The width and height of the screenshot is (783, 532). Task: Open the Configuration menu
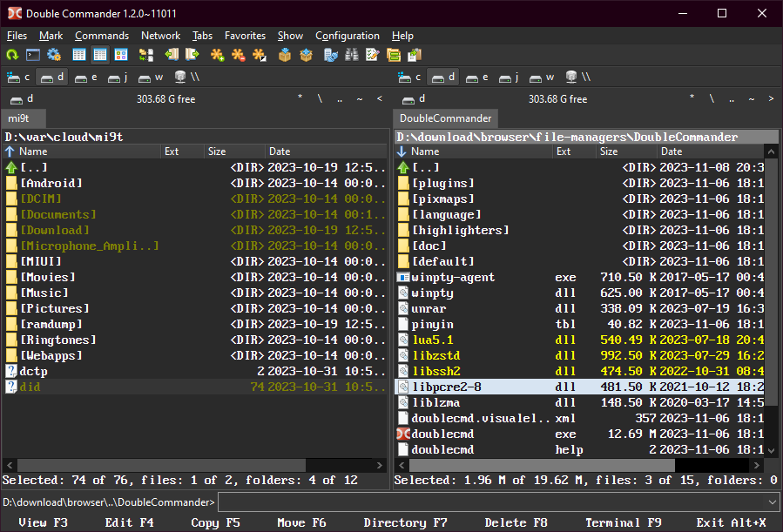[347, 36]
